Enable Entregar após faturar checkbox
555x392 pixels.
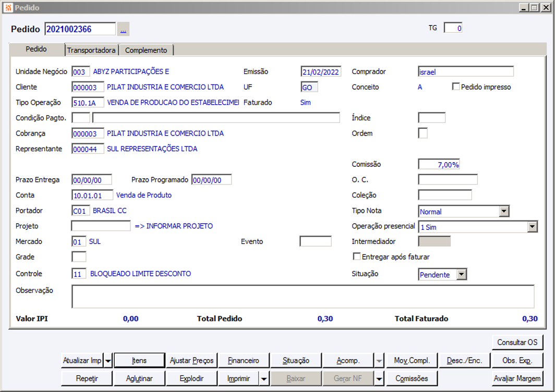coord(357,256)
